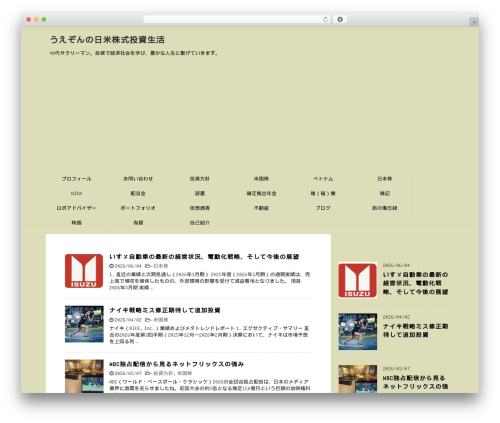The width and height of the screenshot is (500, 423).
Task: Open sidebar ナイキ戦略ミス article title
Action: coord(415,330)
